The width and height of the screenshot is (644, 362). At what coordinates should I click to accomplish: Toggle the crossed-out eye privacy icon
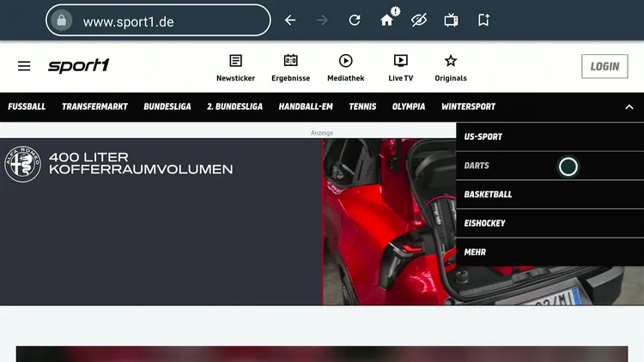419,20
